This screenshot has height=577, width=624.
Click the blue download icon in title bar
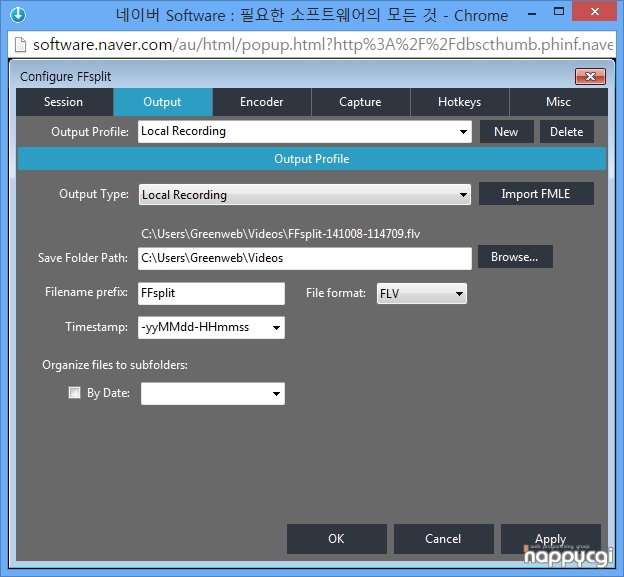point(18,15)
